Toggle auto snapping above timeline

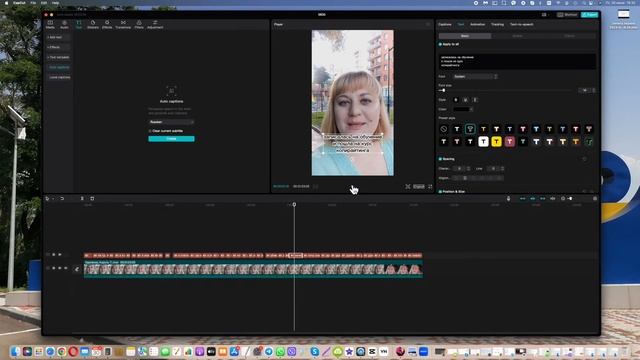point(533,199)
